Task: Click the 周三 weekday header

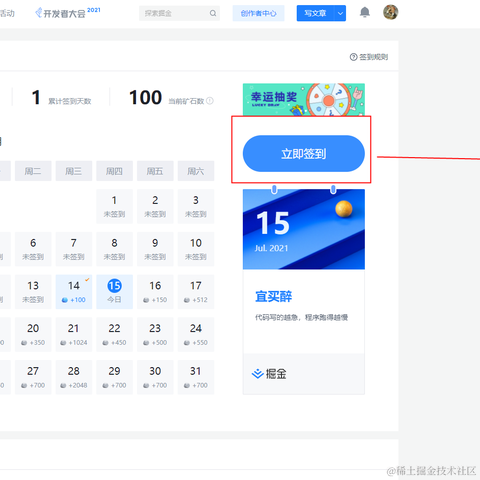Action: [x=74, y=171]
